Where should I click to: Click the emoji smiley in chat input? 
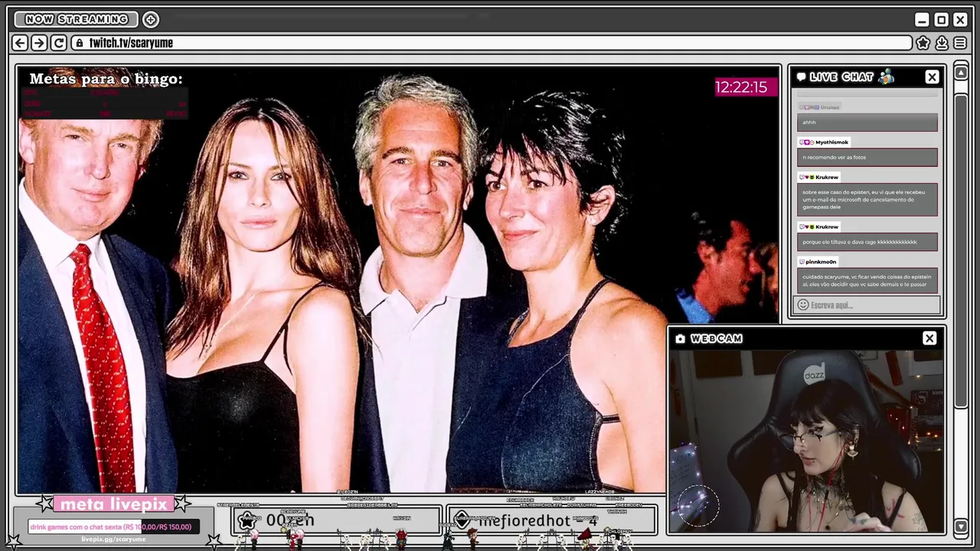[x=802, y=305]
